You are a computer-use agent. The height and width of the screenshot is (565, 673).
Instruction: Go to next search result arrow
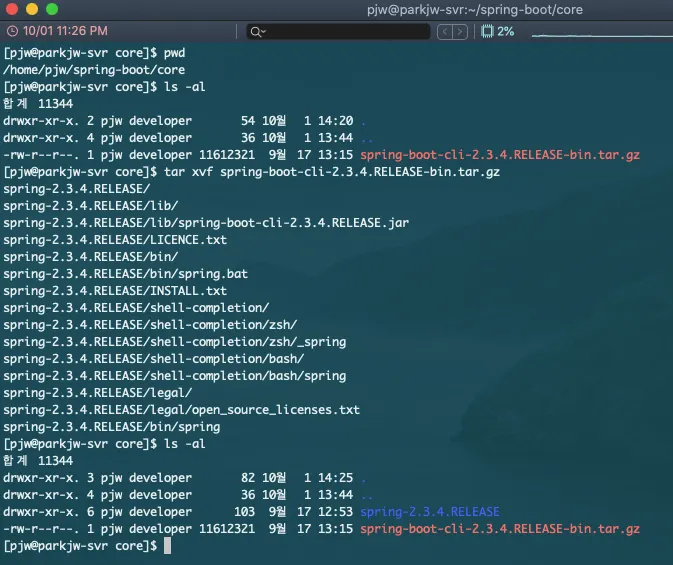pos(460,32)
